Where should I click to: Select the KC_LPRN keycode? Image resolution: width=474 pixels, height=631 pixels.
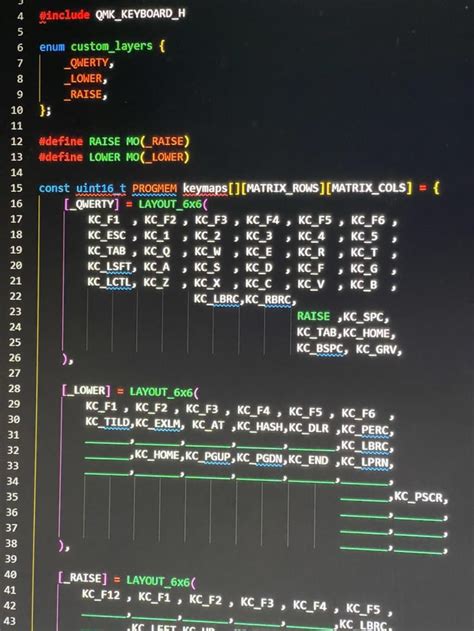pos(365,462)
